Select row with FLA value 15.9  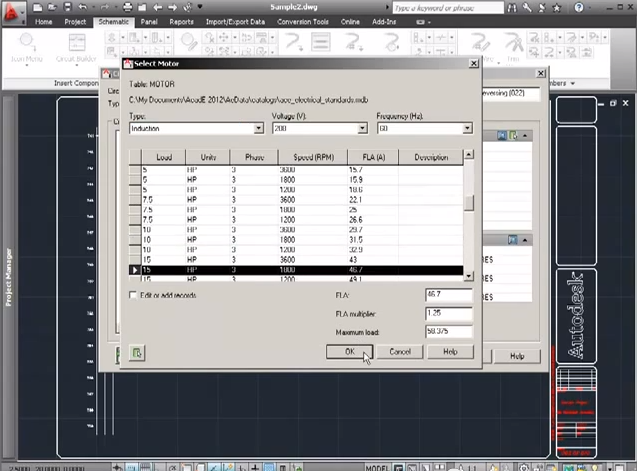pyautogui.click(x=296, y=180)
